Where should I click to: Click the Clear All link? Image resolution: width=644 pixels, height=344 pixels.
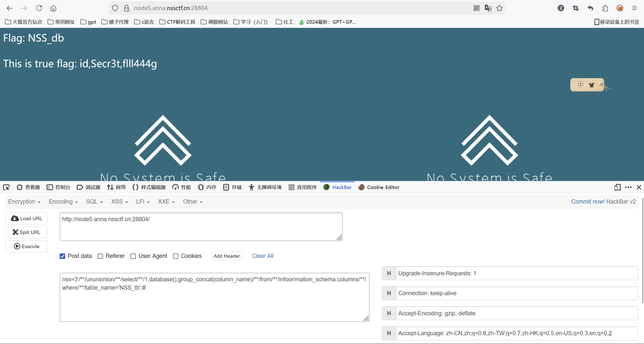coord(263,256)
